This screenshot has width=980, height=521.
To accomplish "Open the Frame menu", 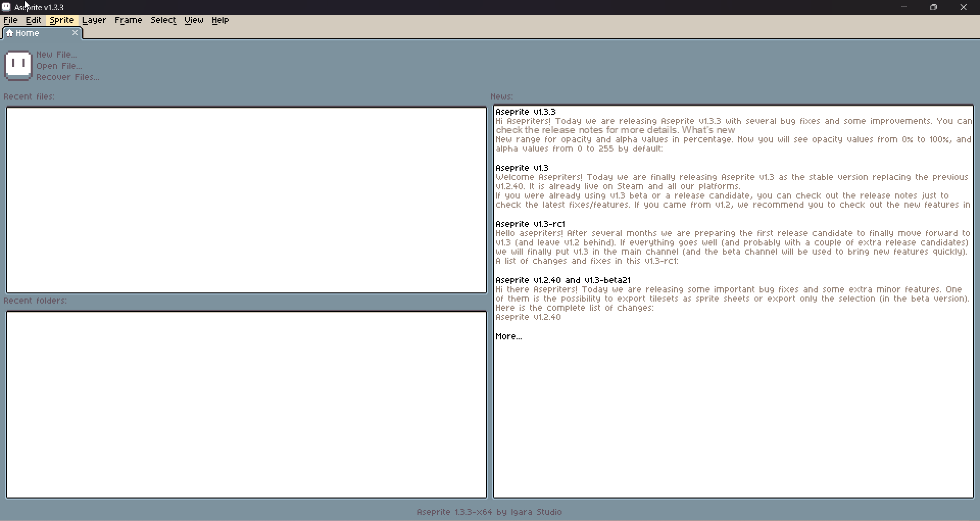I will (128, 20).
